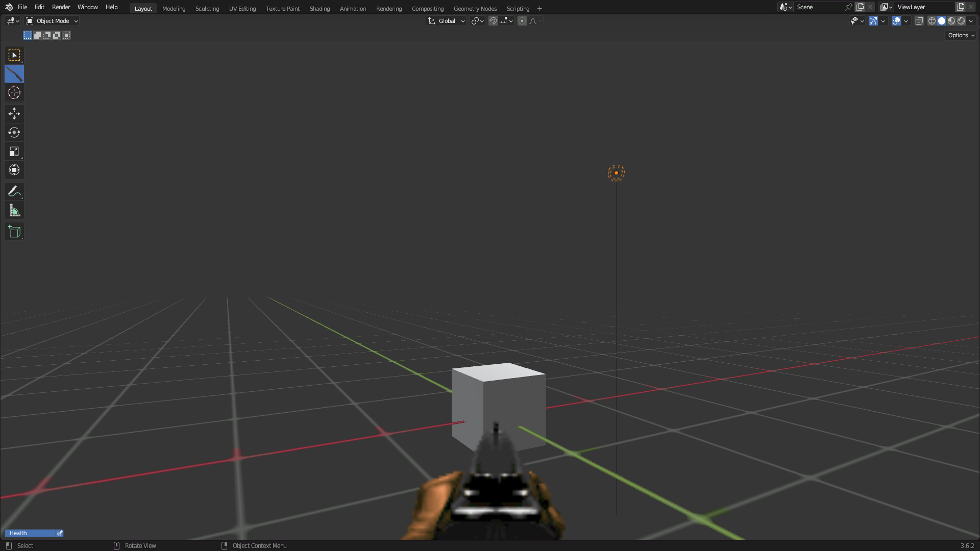Activate the Move tool

tap(14, 113)
